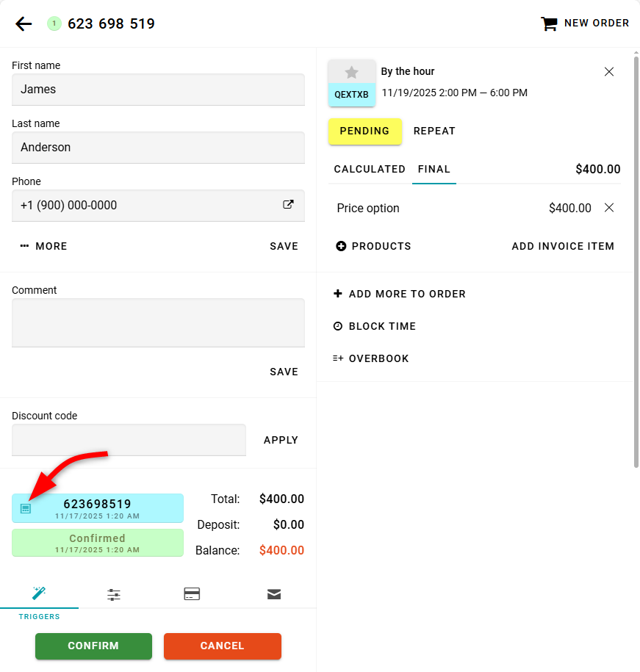Click ADD INVOICE ITEM
Viewport: 640px width, 672px height.
click(x=563, y=246)
